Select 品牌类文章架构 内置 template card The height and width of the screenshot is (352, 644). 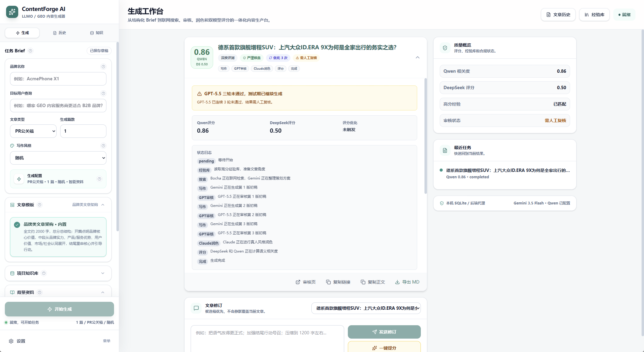coord(58,237)
